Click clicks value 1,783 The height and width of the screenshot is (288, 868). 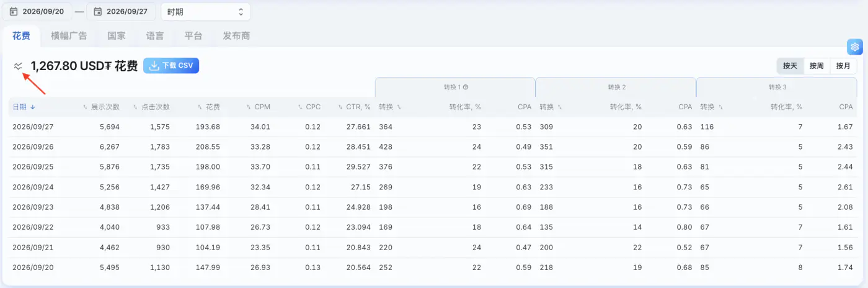[160, 147]
